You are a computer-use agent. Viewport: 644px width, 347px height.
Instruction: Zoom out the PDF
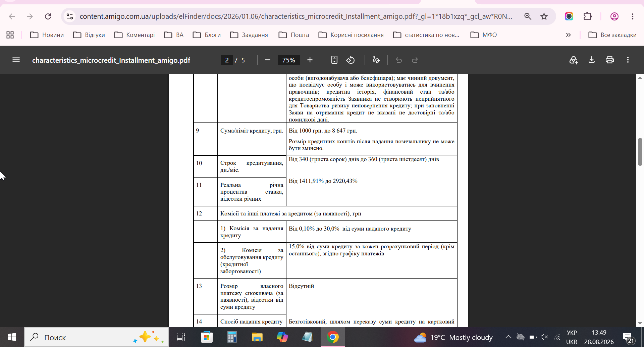coord(267,60)
